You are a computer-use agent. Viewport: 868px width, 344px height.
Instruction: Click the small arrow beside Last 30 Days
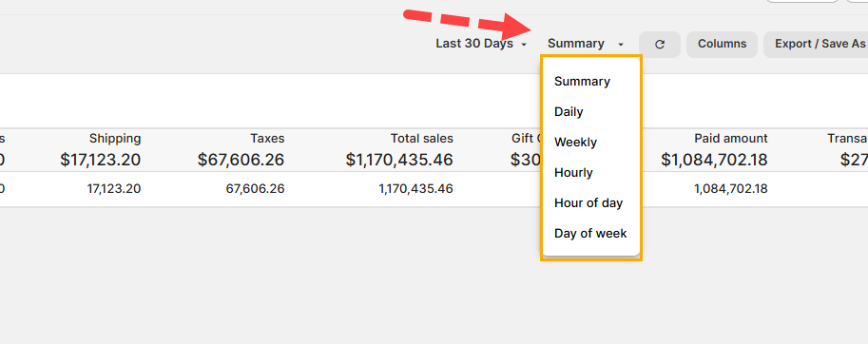coord(524,45)
